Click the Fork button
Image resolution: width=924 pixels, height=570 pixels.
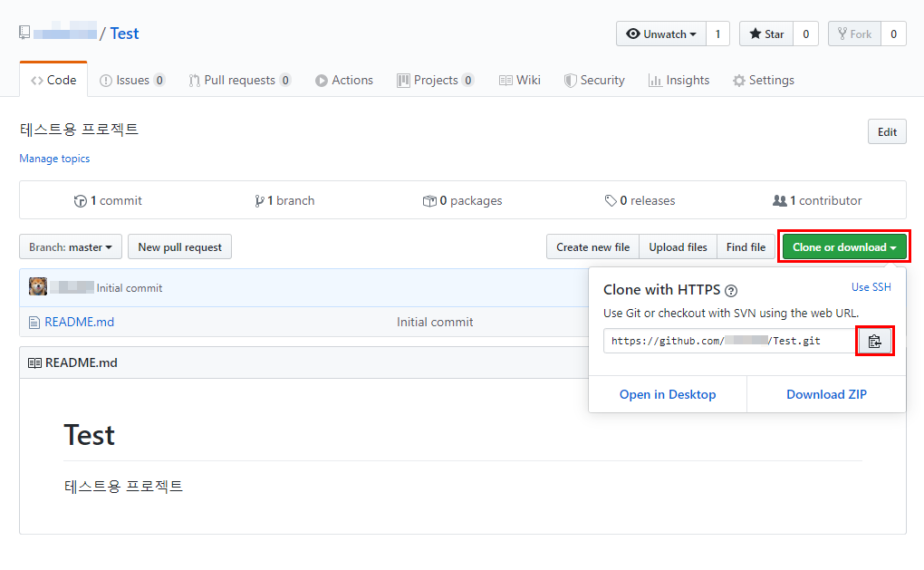pos(854,34)
